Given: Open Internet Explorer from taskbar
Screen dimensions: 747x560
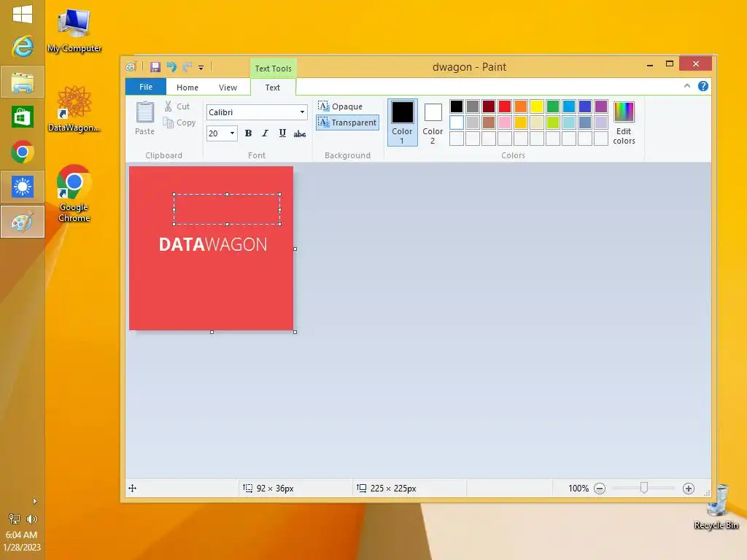Looking at the screenshot, I should pyautogui.click(x=23, y=46).
